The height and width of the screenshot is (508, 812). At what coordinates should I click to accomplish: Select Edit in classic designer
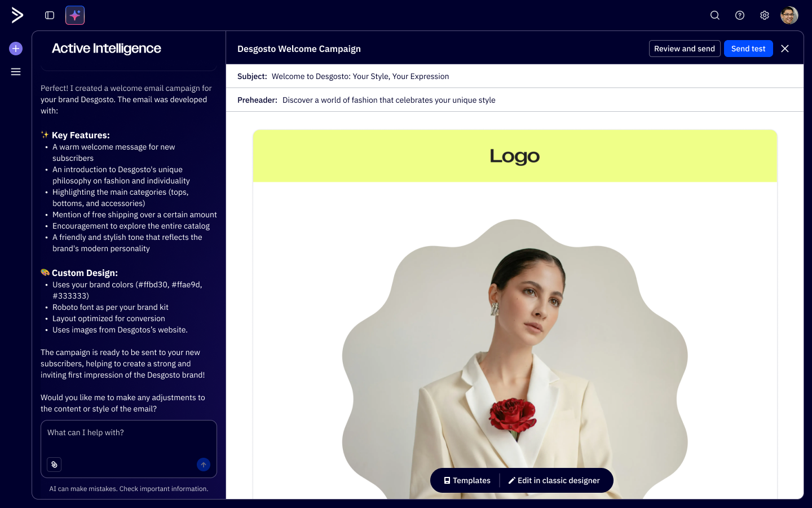(554, 480)
